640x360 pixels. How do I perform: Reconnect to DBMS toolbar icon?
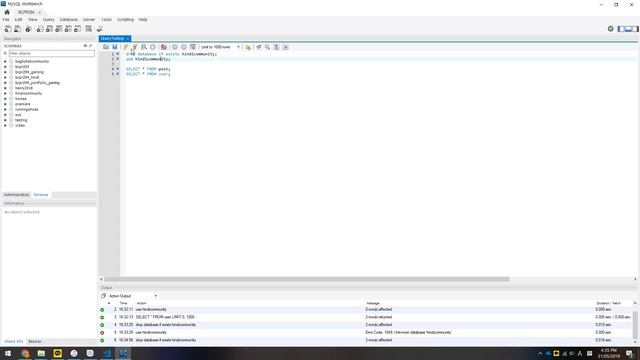tap(99, 29)
